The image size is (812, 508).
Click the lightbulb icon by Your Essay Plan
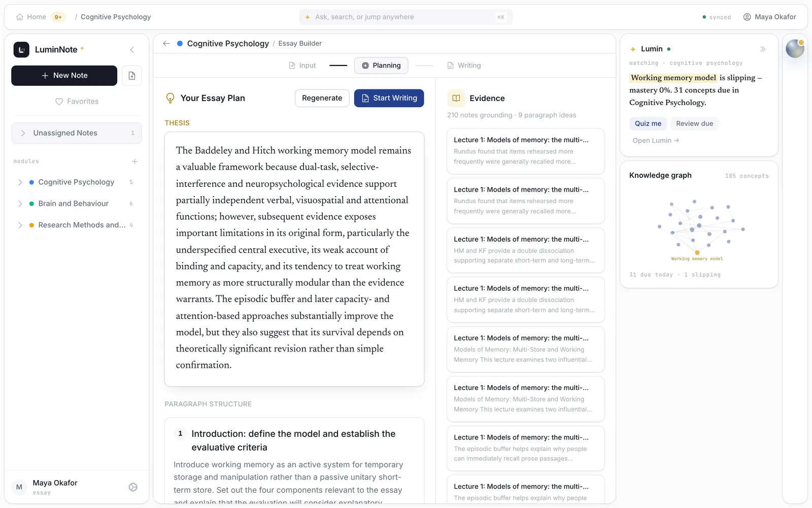[x=171, y=98]
